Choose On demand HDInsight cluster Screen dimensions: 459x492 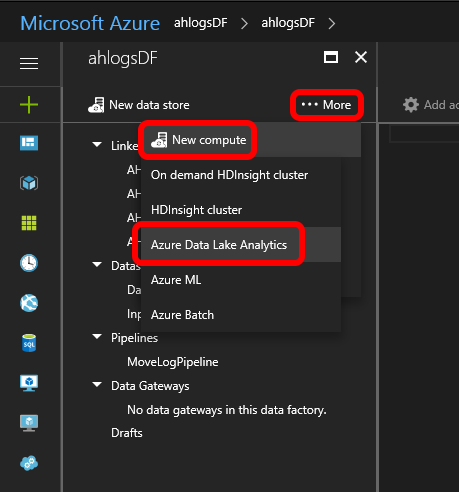[x=241, y=175]
